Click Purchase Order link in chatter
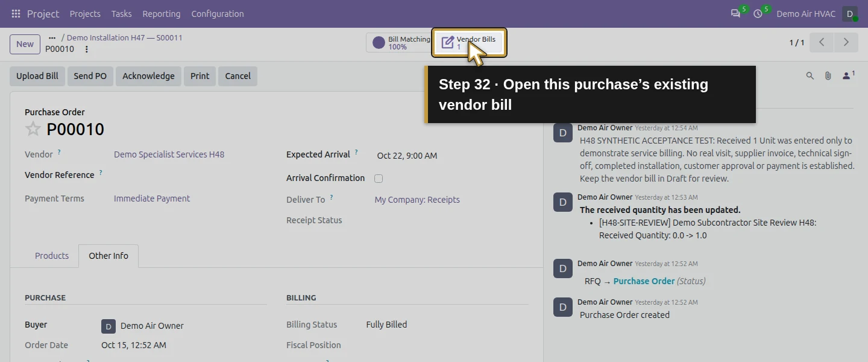Viewport: 868px width, 362px height. tap(644, 281)
